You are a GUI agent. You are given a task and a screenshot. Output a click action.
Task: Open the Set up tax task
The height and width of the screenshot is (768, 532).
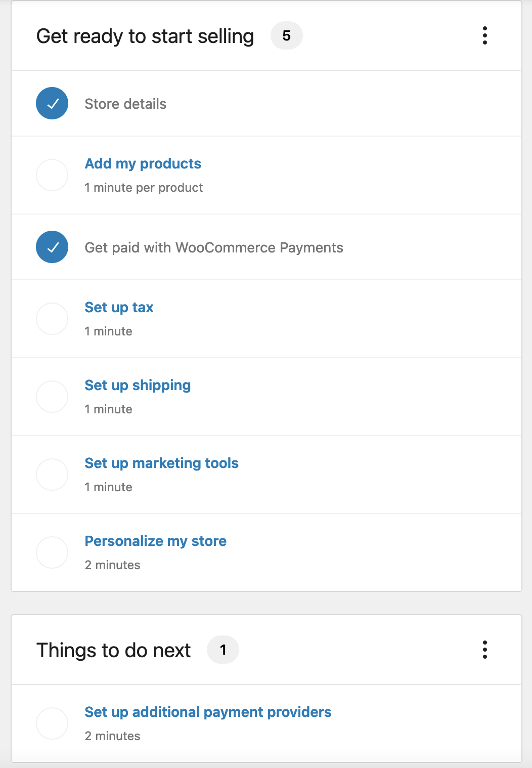point(119,307)
